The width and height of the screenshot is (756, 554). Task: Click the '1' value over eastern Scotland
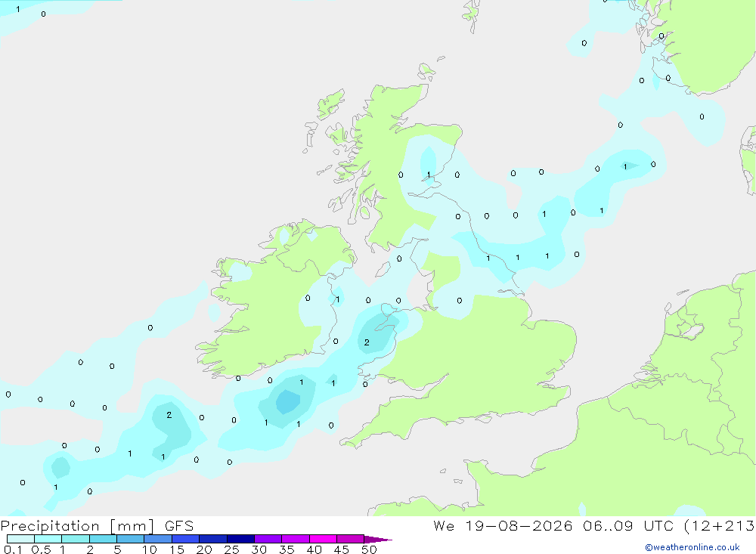tap(429, 175)
